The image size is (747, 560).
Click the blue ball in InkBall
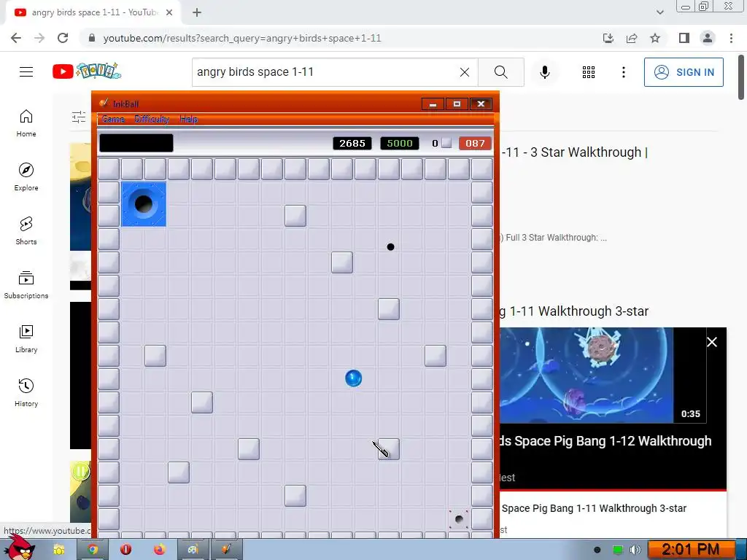[x=354, y=378]
